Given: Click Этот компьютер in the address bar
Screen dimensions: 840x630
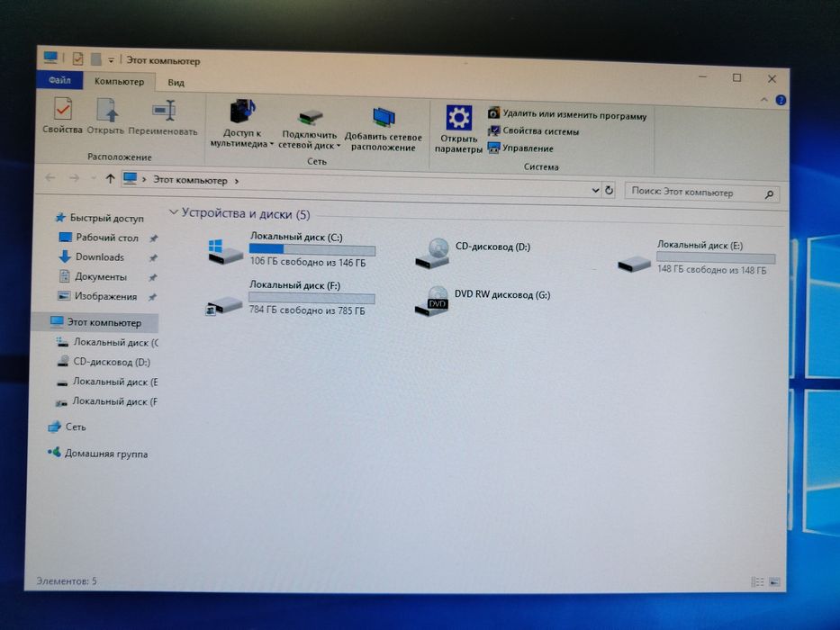Looking at the screenshot, I should [190, 180].
